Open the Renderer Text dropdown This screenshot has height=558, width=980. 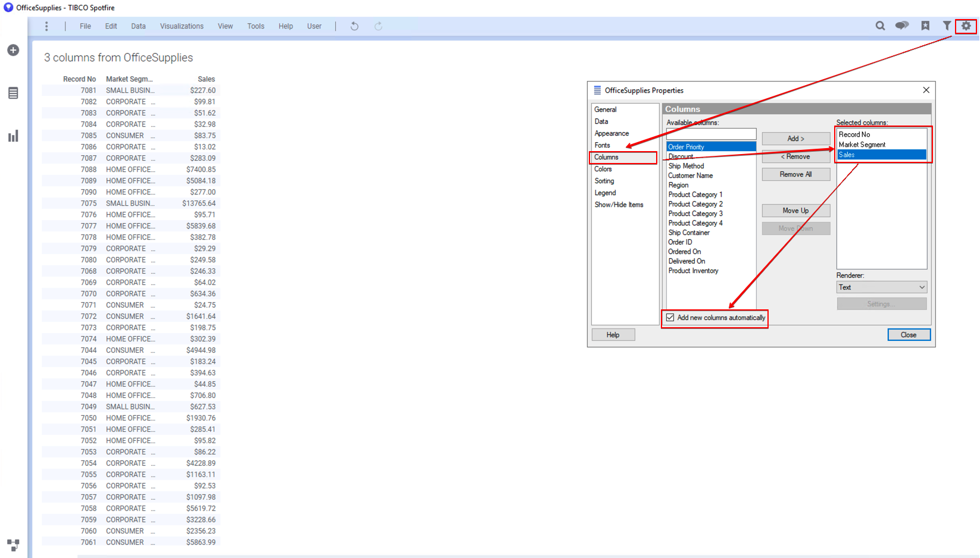tap(882, 287)
